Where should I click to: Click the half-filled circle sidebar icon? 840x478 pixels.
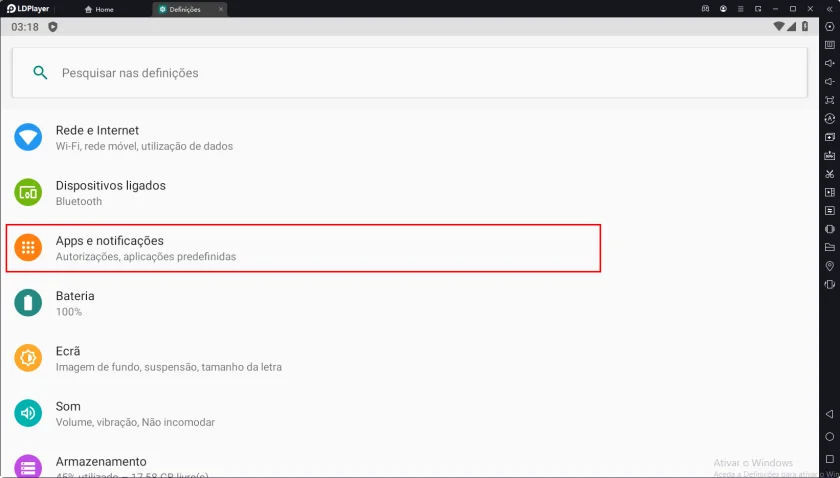830,229
